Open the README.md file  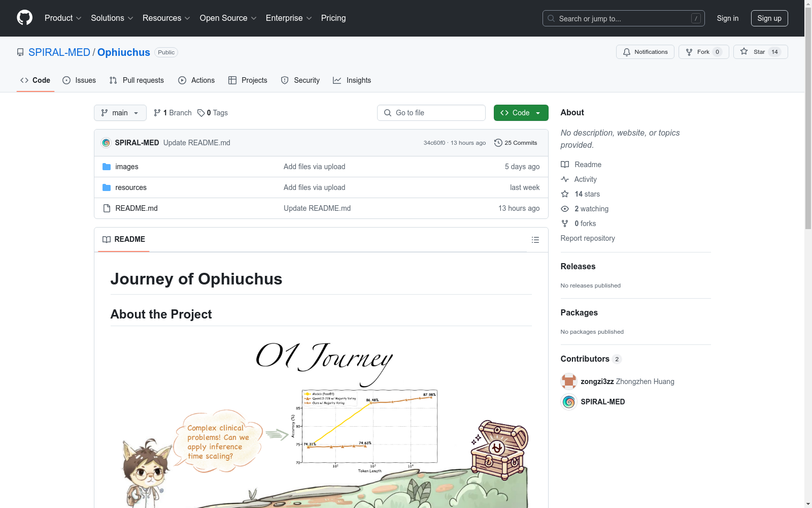tap(137, 208)
